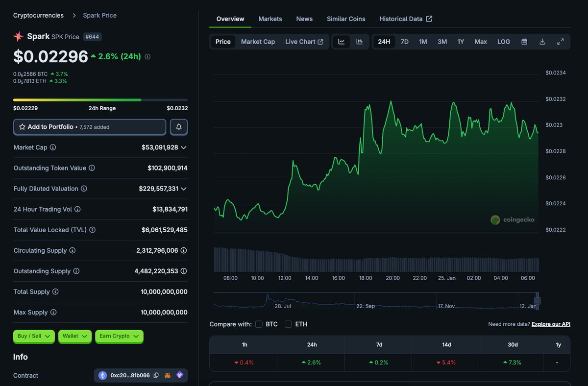This screenshot has height=386, width=588.
Task: Click the Spark coin logo
Action: coord(19,36)
